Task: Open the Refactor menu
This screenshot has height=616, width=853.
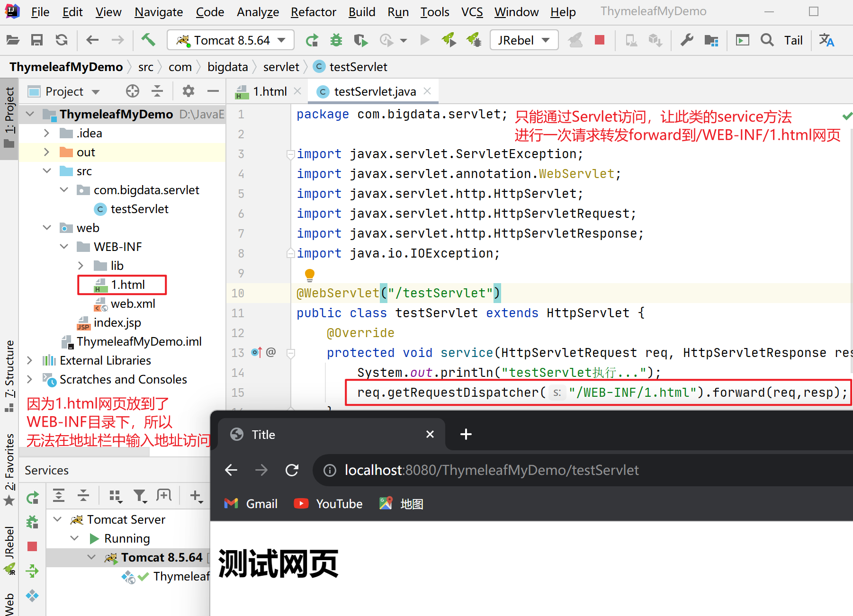Action: [313, 12]
